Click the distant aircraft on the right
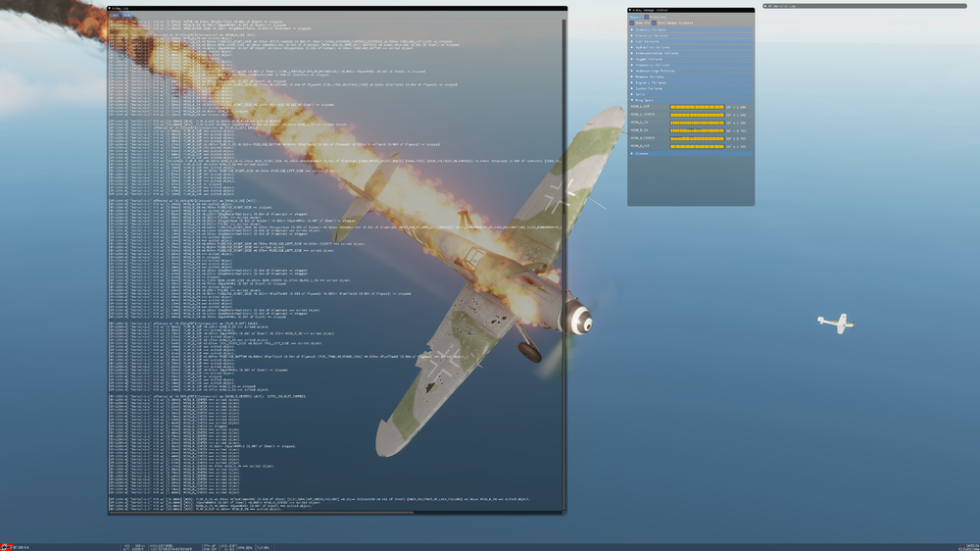980x551 pixels. [x=836, y=324]
